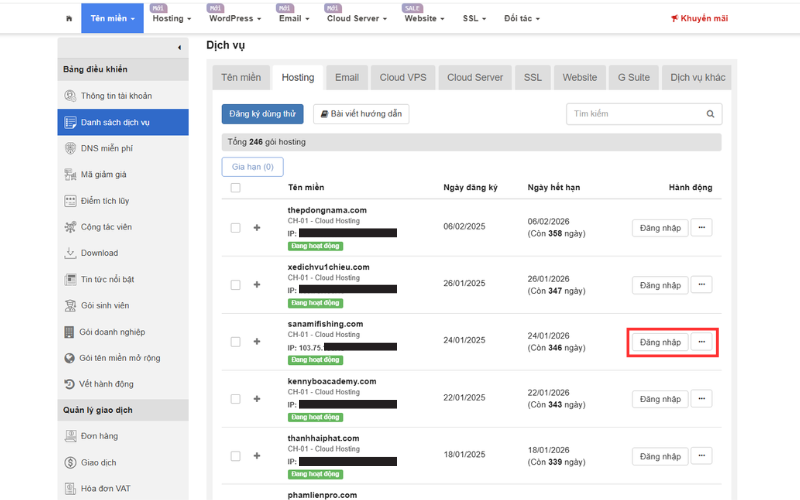Go to Mã giảm giá in sidebar
Image resolution: width=800 pixels, height=500 pixels.
(x=123, y=174)
